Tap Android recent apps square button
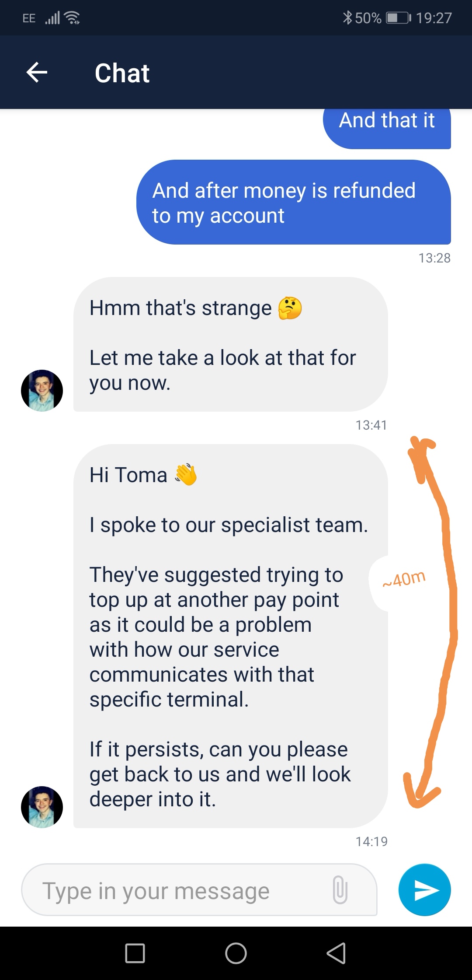Viewport: 472px width, 980px height. tap(135, 953)
